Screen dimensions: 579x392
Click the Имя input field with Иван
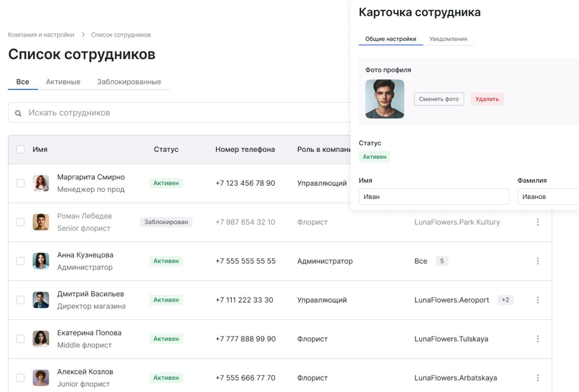click(434, 196)
